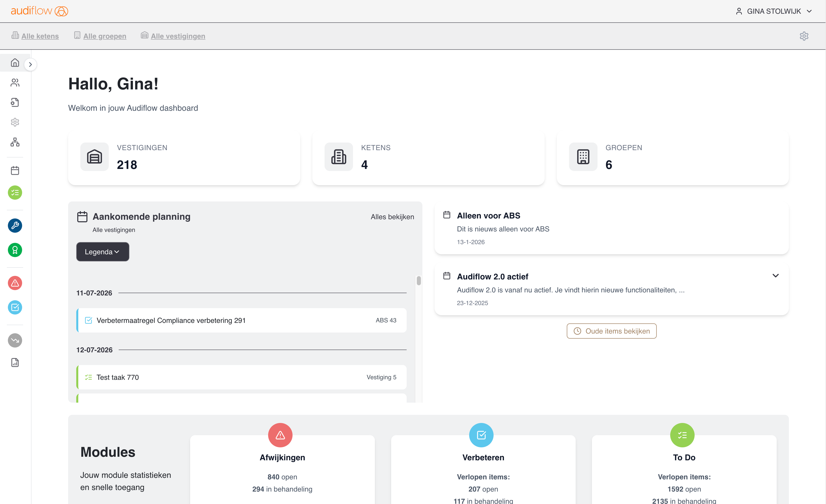Click the 1592 open To Do count
Screen dimensions: 826x504
[684, 489]
